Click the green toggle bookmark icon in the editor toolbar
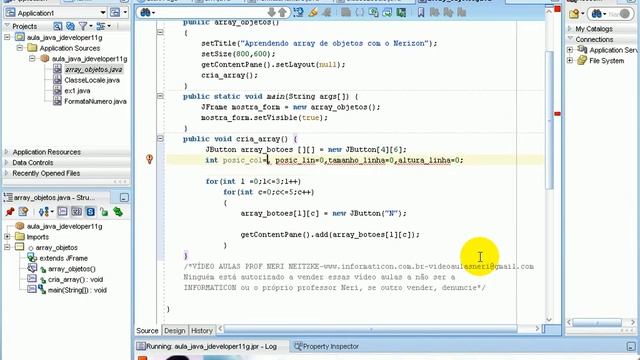 pyautogui.click(x=401, y=13)
